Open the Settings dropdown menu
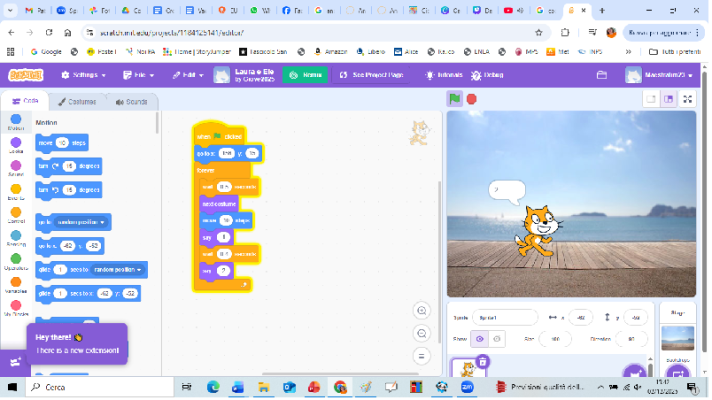The height and width of the screenshot is (400, 712). pyautogui.click(x=85, y=75)
